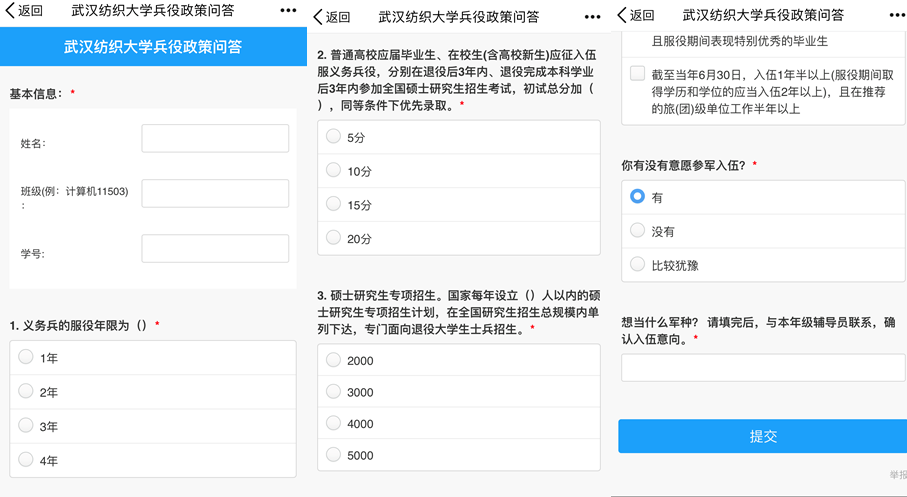Go back using 返回 in the middle screen

click(332, 17)
